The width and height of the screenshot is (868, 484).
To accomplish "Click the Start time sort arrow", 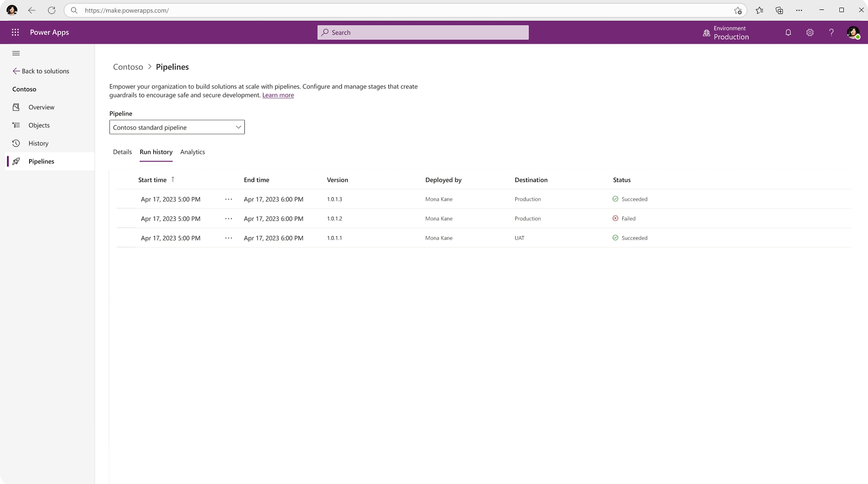I will click(173, 179).
